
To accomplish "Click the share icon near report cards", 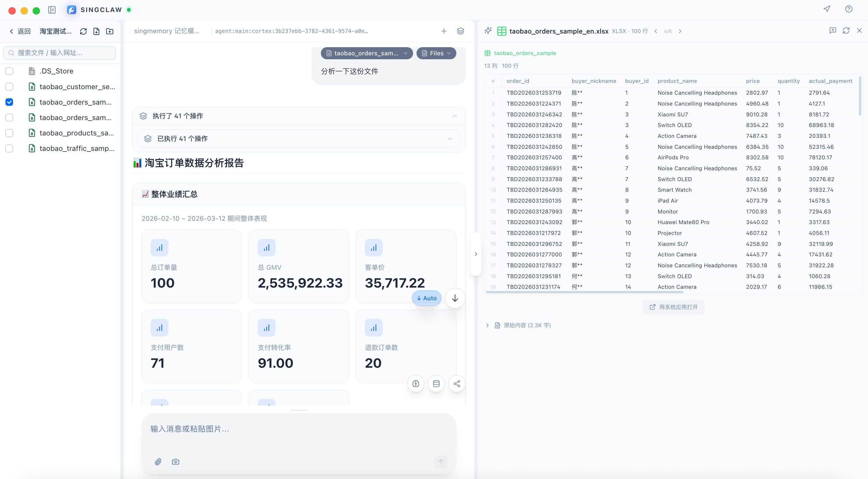I will 457,384.
